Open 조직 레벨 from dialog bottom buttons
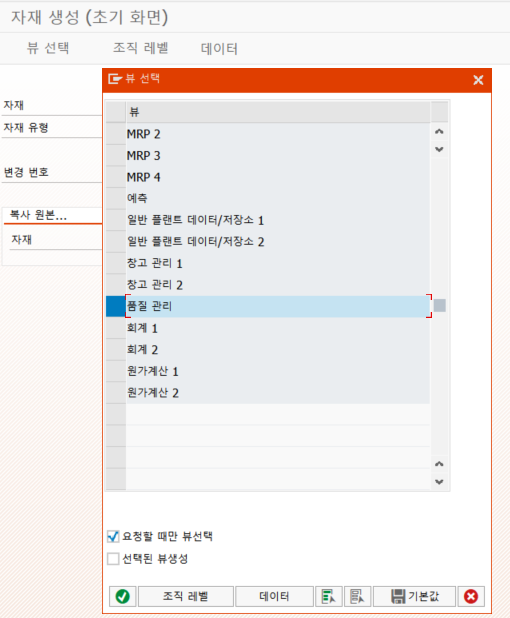The image size is (510, 618). pos(186,596)
